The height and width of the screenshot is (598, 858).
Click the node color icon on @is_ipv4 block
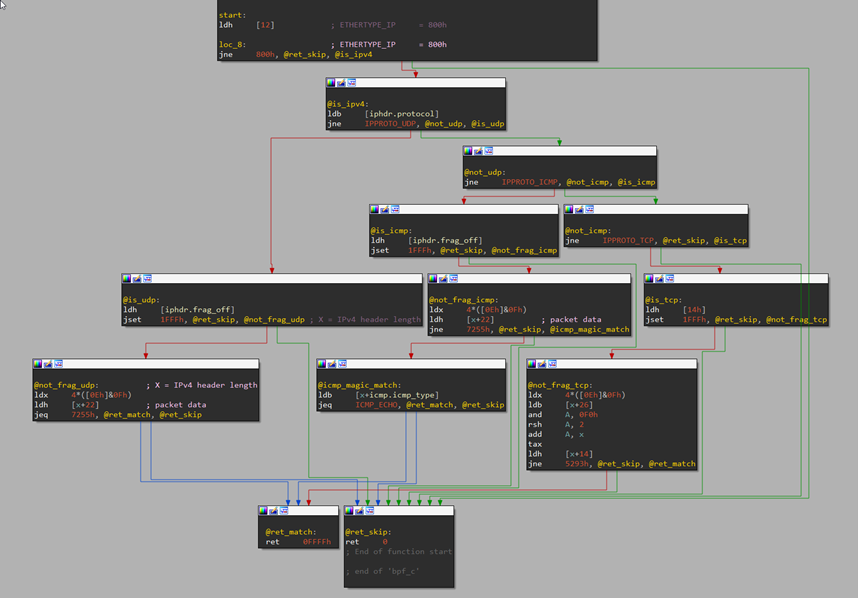tap(332, 83)
